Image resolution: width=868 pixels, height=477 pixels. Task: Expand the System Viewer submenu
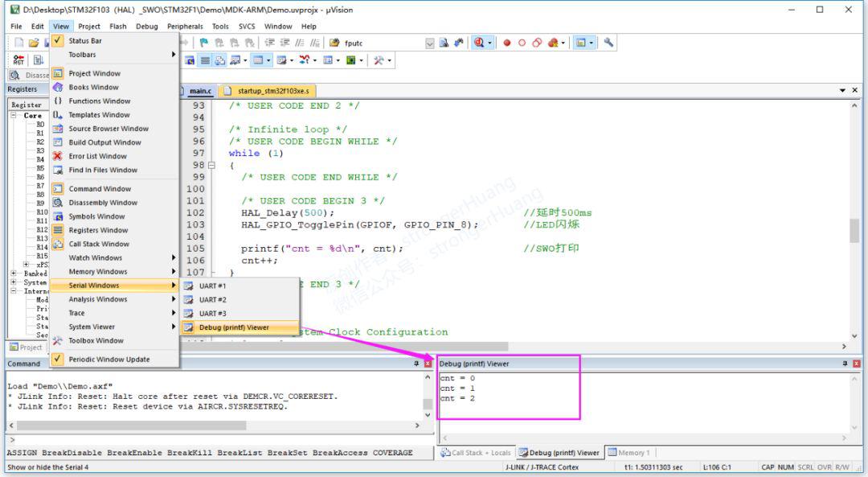[115, 327]
